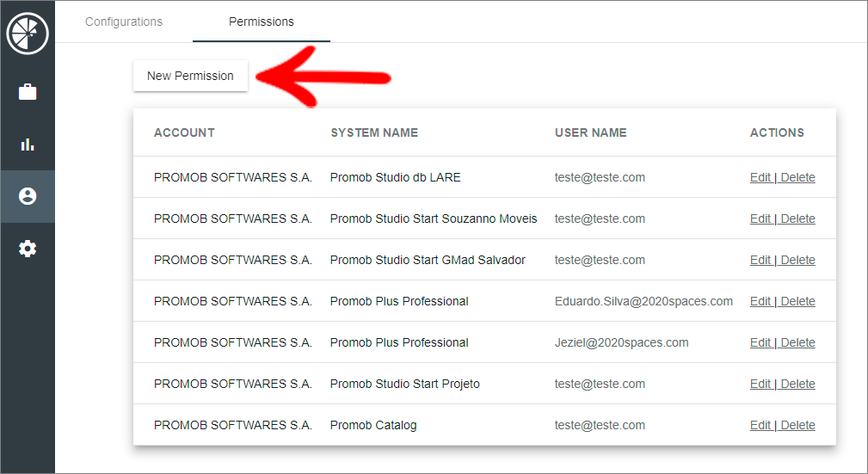The width and height of the screenshot is (868, 474).
Task: Click the USER NAME column header
Action: pos(591,132)
